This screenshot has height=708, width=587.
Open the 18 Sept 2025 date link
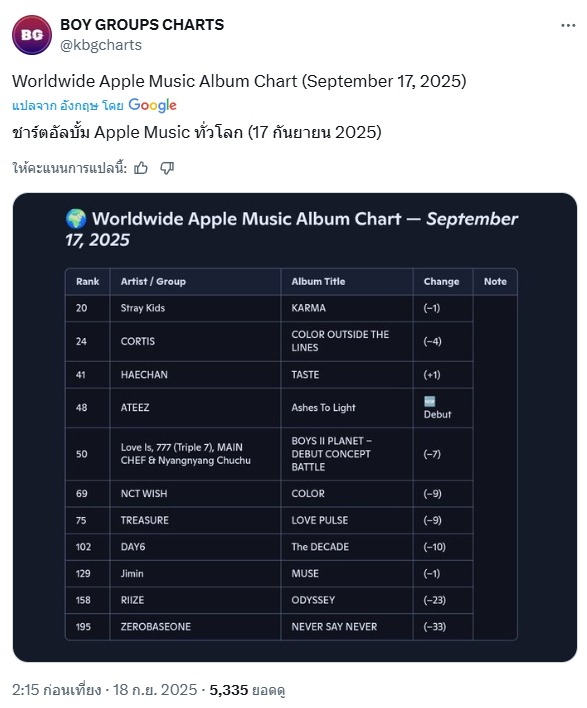point(155,689)
